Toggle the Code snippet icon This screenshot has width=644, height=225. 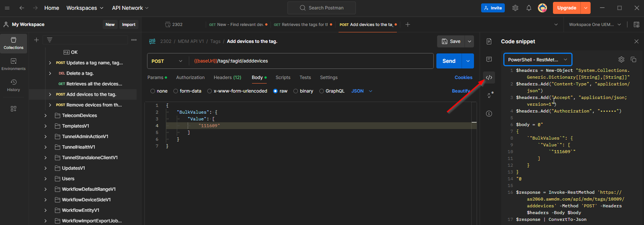pos(489,78)
